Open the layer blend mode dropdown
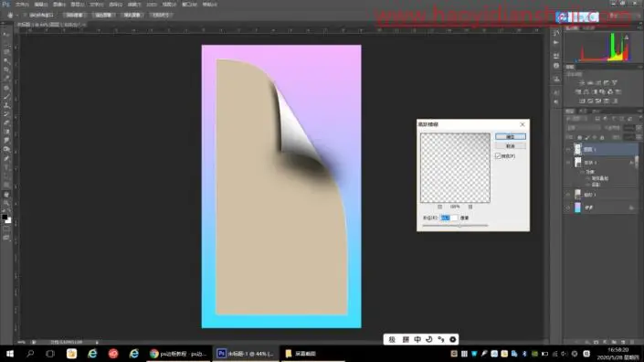This screenshot has height=362, width=644. tap(585, 128)
